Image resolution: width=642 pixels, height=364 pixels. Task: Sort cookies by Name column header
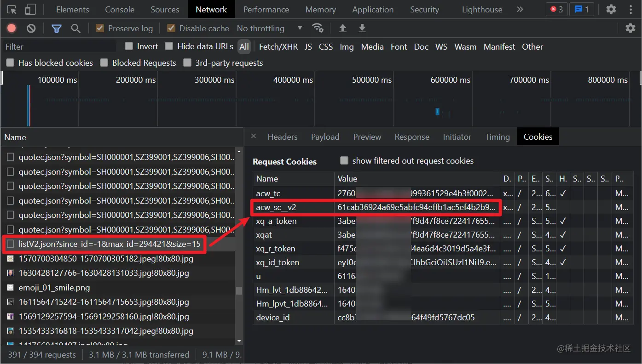click(x=293, y=179)
